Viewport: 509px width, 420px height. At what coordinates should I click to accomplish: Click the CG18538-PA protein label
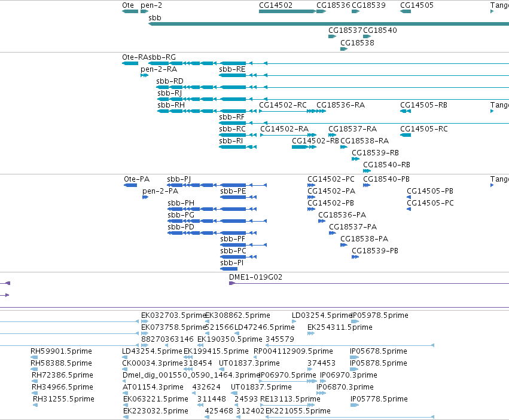pos(364,240)
